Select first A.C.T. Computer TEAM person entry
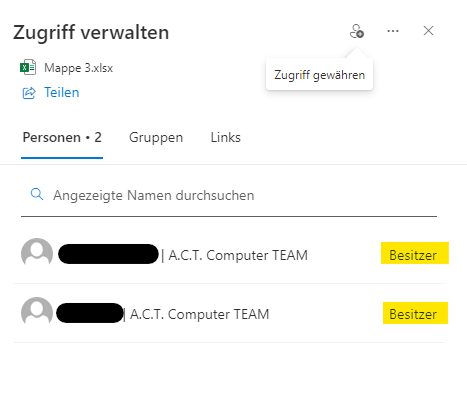467x399 pixels. (x=229, y=254)
